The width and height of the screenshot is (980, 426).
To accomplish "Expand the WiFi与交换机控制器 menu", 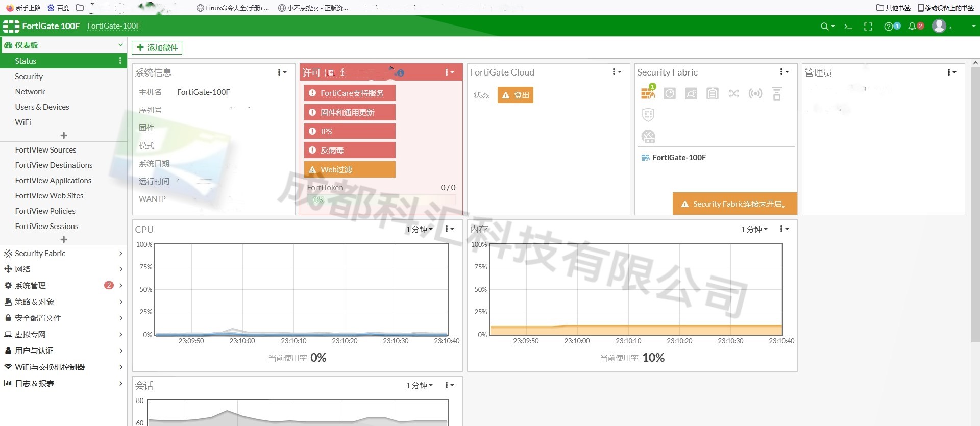I will (x=63, y=367).
